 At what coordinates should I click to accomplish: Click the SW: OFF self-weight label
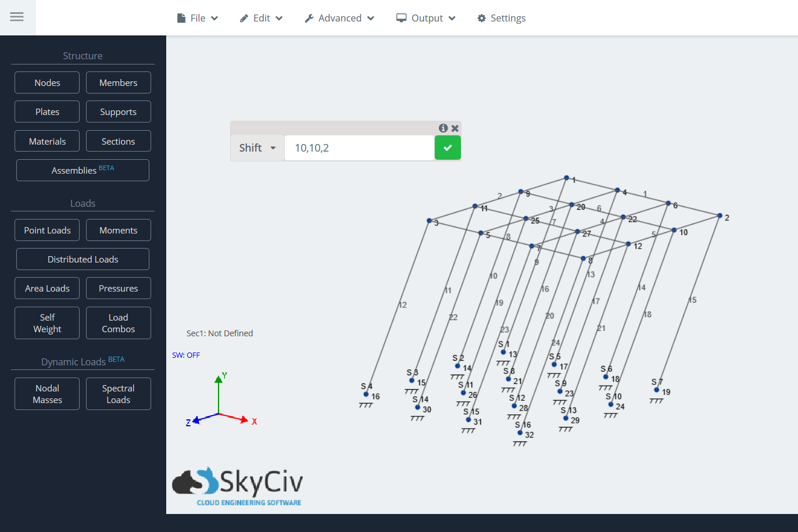(186, 355)
